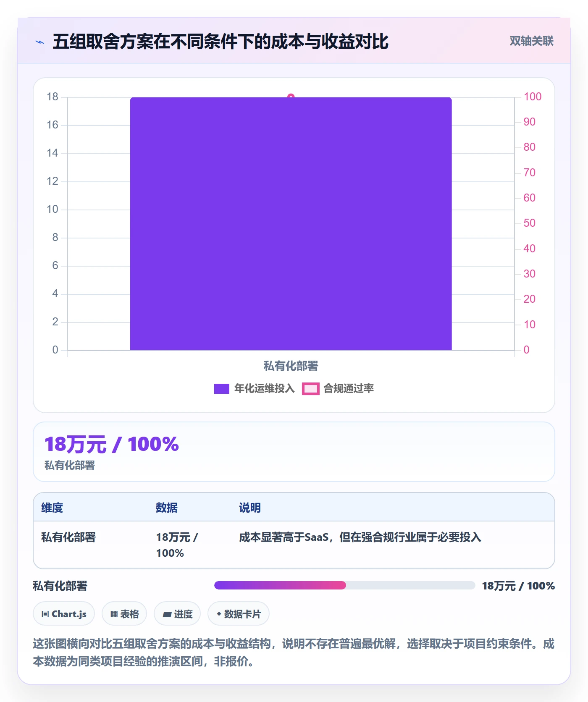
Task: Click the large 18万元 / 100% data card value
Action: click(112, 444)
